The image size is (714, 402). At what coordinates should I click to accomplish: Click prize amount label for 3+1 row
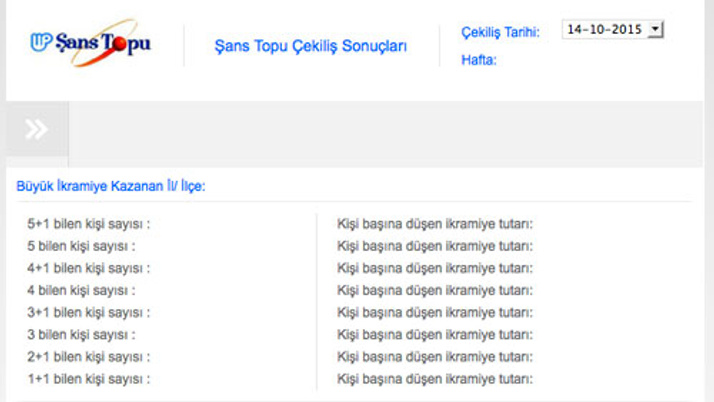click(x=435, y=312)
